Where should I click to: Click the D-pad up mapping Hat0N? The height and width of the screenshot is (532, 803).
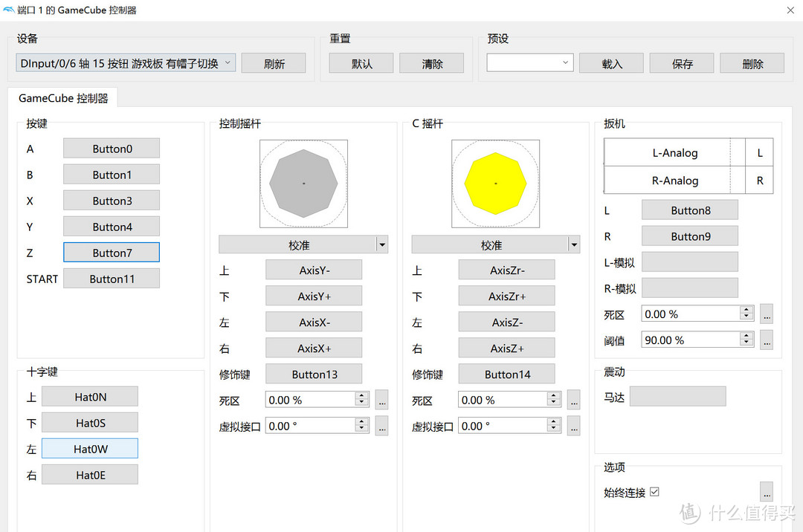point(90,397)
